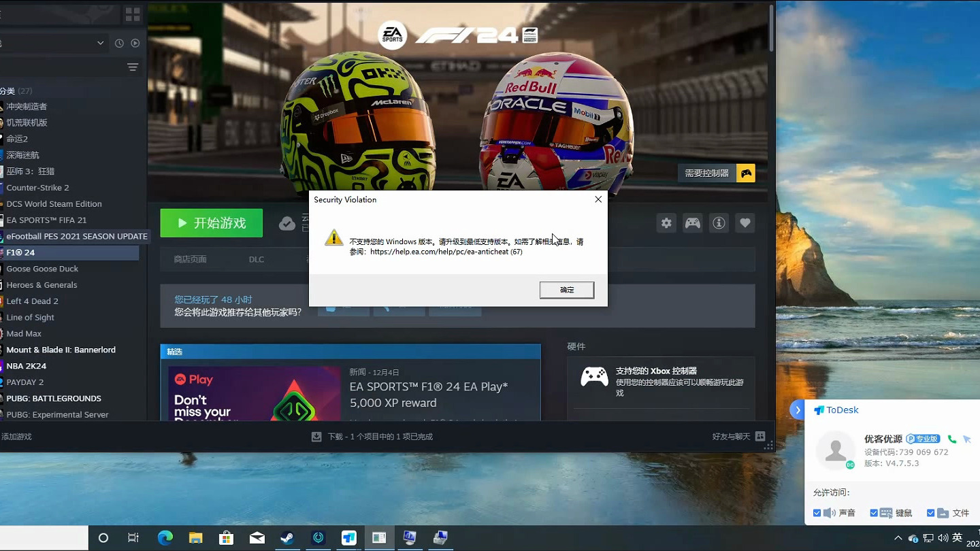Open File Explorer from taskbar
Viewport: 980px width, 551px height.
[x=196, y=538]
